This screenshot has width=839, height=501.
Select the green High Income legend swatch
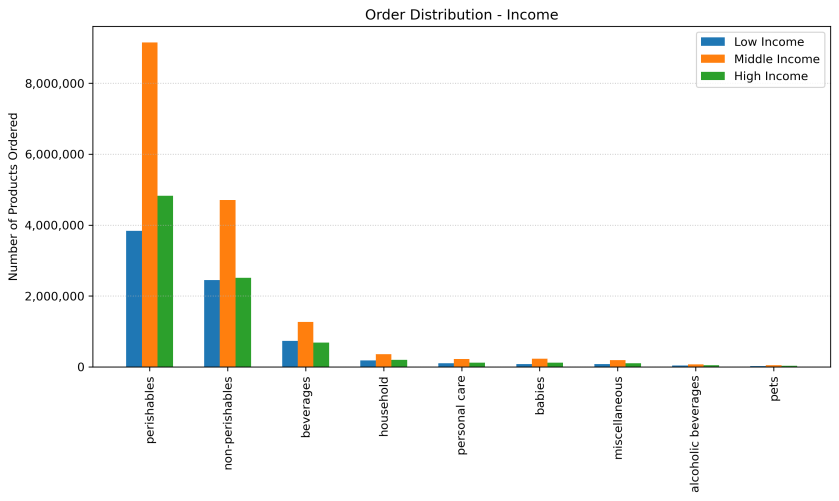click(712, 76)
